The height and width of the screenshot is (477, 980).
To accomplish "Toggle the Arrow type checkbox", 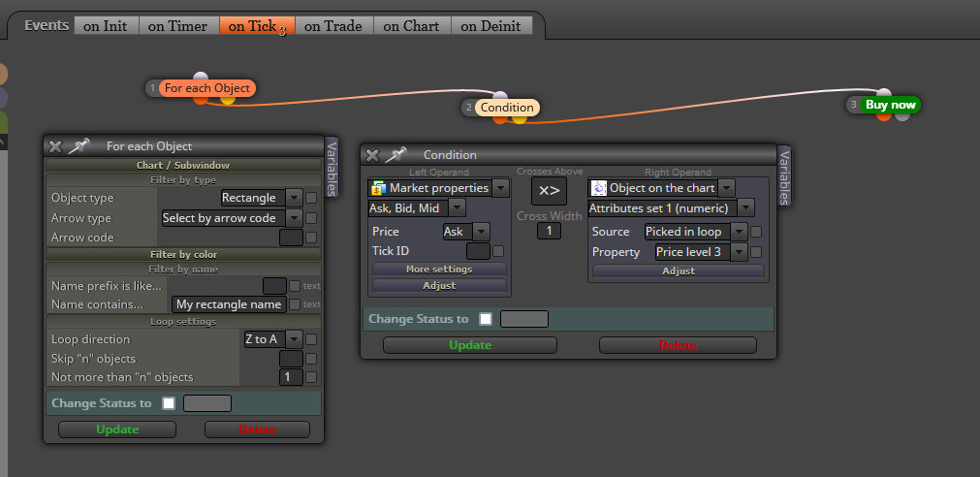I will (x=311, y=218).
